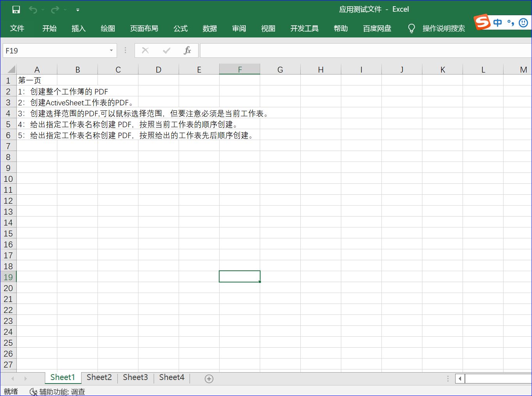Go to the Sheet4 worksheet tab

(x=172, y=377)
